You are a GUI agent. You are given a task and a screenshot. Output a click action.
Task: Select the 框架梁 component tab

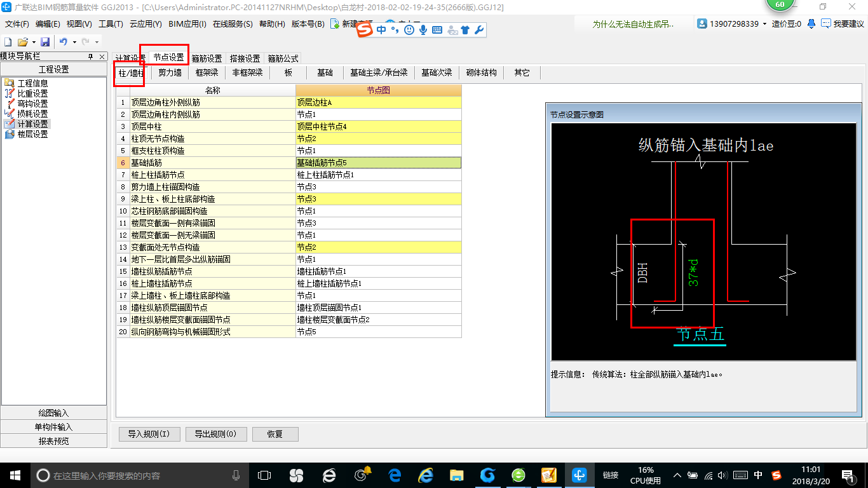[207, 73]
